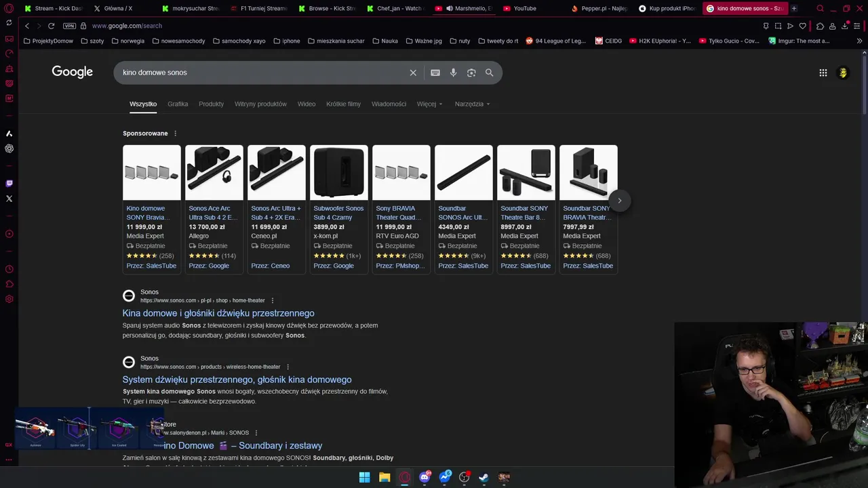Switch to the Grafika search tab
This screenshot has width=868, height=488.
[x=178, y=104]
